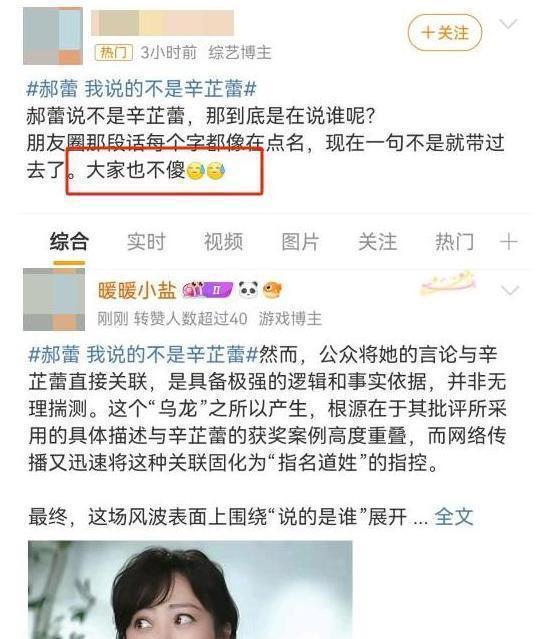Open the first post's hashtag #郝蕾 我说的不是辛芷蕾#
560x639 pixels.
point(141,89)
